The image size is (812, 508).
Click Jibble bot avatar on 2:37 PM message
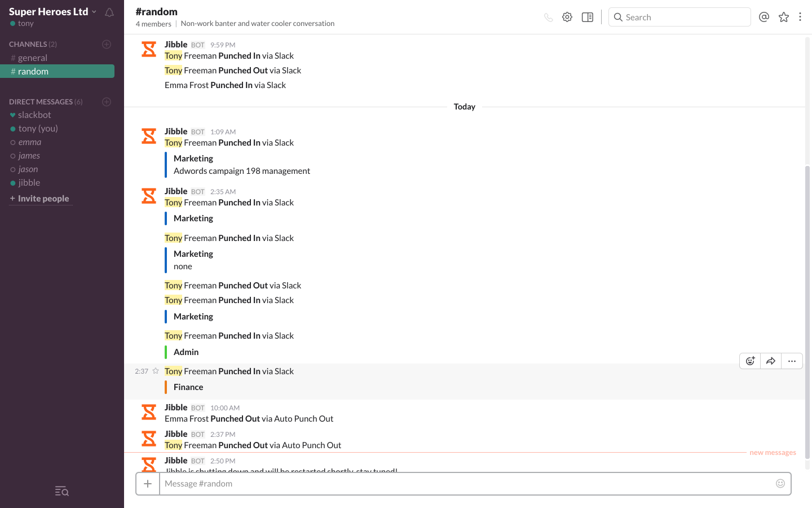[x=149, y=439]
